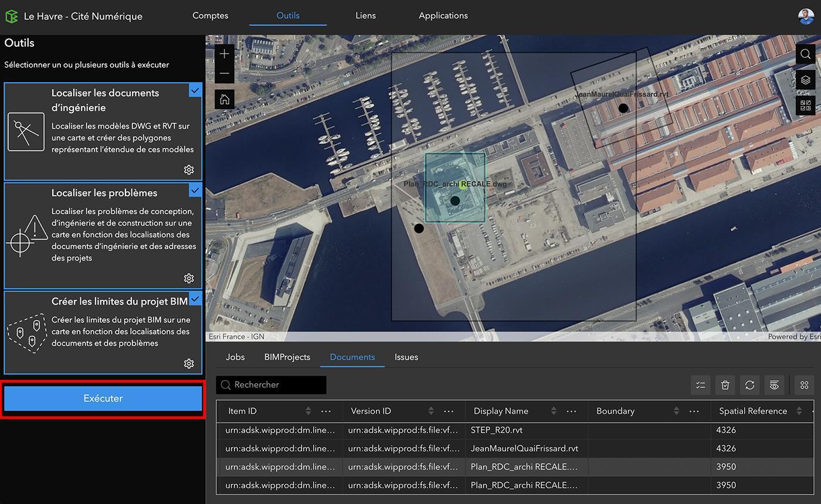Uncheck Localiser les documents d'ingénierie tool

195,90
